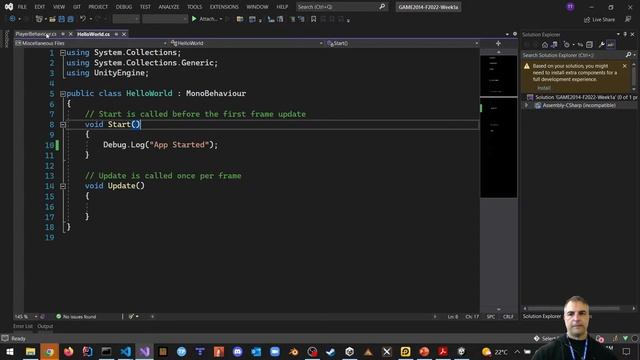Close the HelloWorld.cs tab
Viewport: 640px width, 360px height.
pos(124,34)
